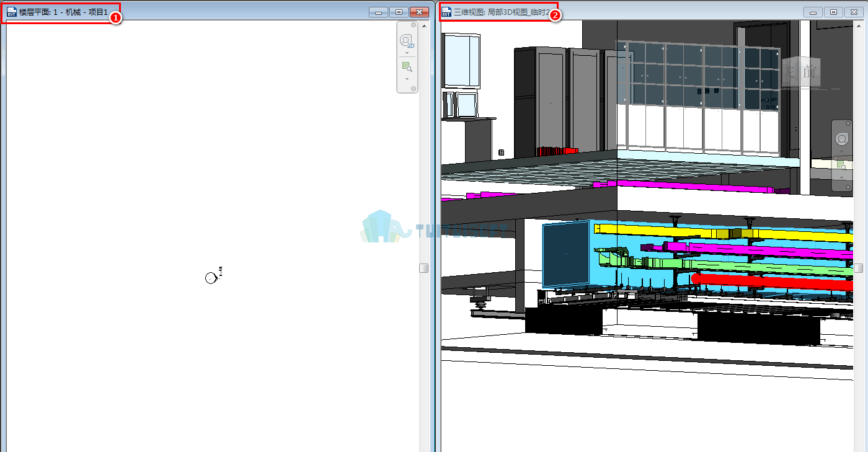
Task: Minimize the 3D view window
Action: 813,12
